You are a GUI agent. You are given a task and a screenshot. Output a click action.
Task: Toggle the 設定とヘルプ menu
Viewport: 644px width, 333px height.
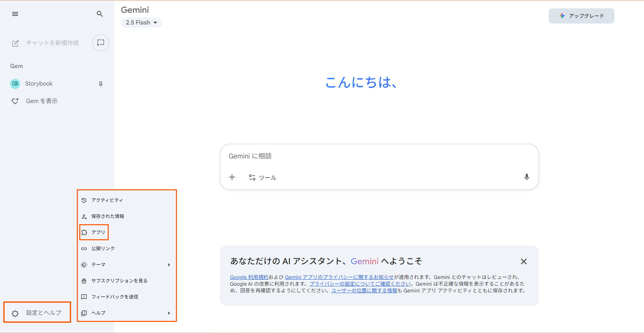[37, 313]
